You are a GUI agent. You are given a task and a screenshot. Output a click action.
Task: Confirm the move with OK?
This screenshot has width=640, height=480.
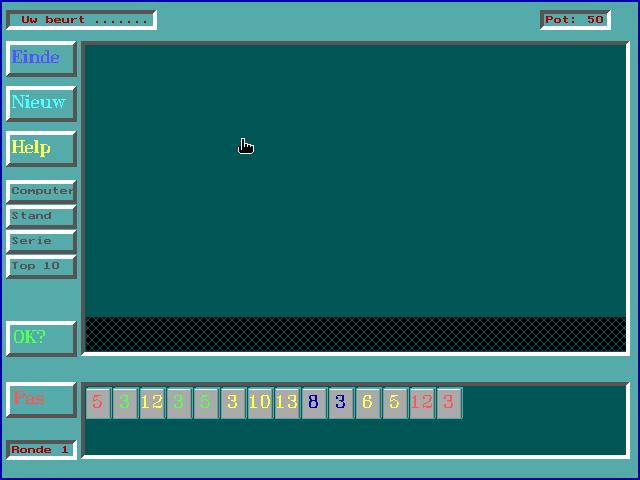pyautogui.click(x=41, y=338)
